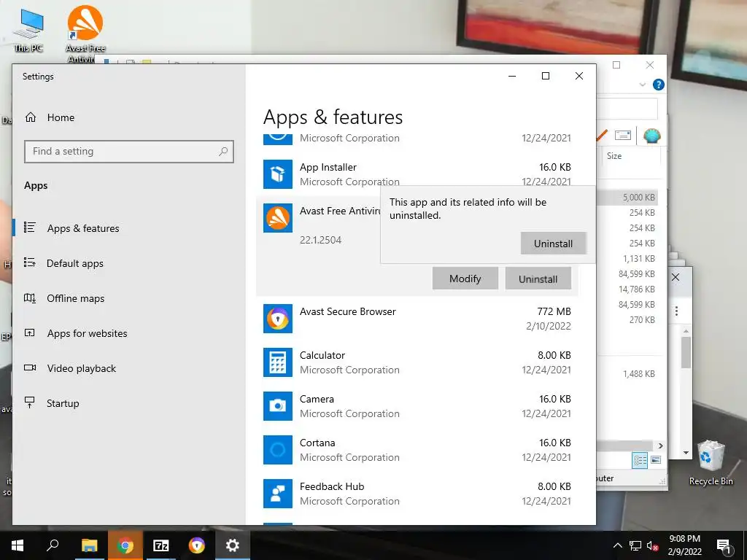Click the muted volume tray icon
Viewport: 747px width, 560px height.
click(653, 545)
